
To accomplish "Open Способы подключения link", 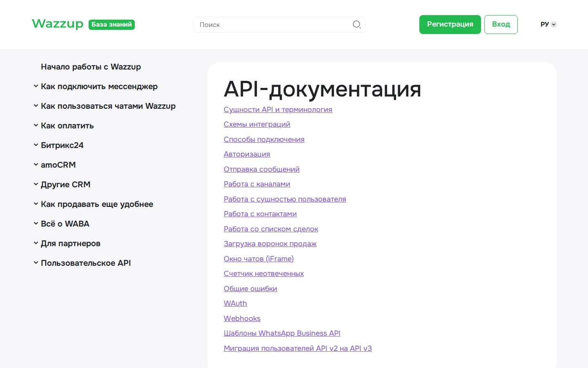I will [264, 139].
